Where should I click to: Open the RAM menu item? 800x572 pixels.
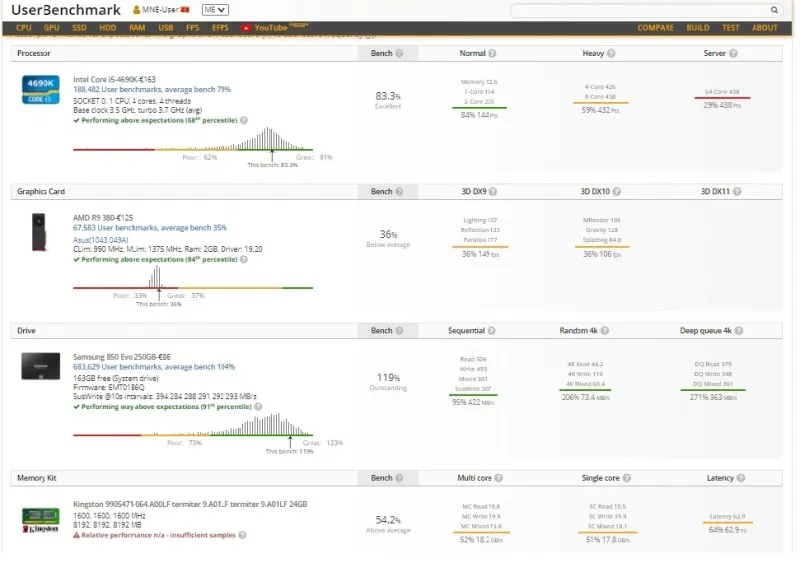[x=137, y=28]
